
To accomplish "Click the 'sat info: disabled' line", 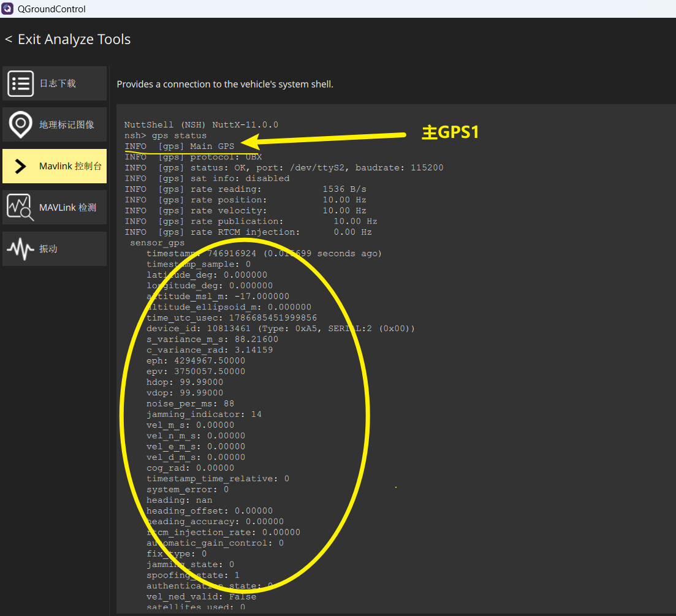I will (x=207, y=178).
